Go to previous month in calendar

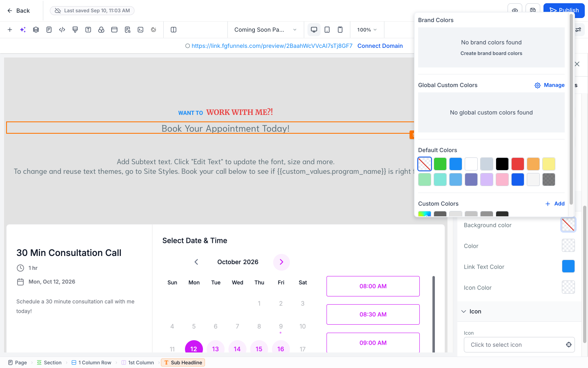point(196,262)
